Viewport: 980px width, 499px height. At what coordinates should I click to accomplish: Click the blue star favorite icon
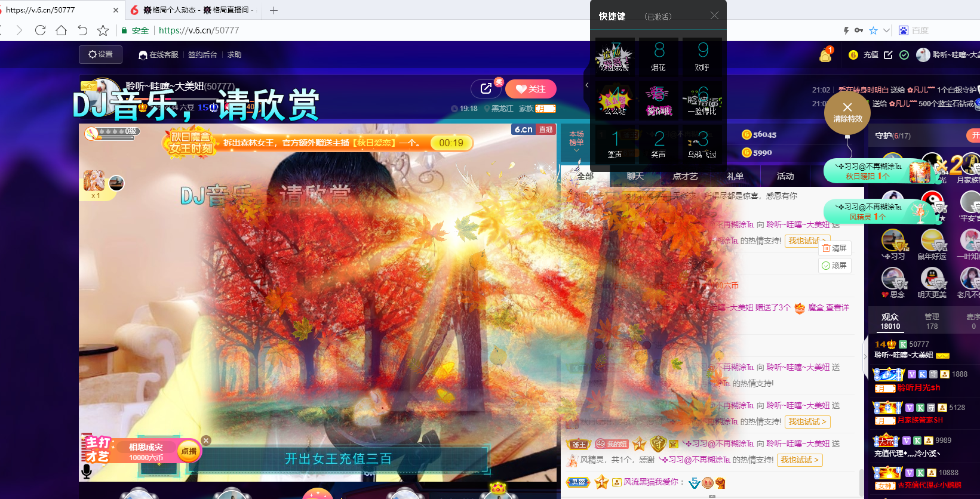[x=874, y=30]
